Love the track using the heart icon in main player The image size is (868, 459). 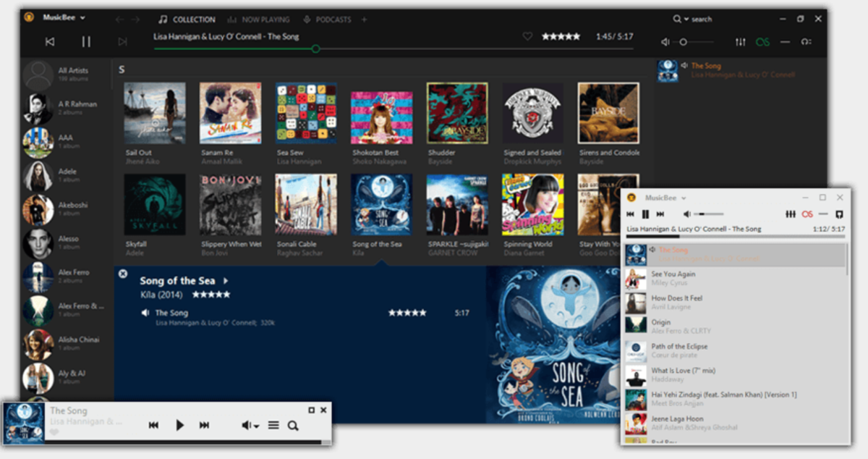pos(527,37)
